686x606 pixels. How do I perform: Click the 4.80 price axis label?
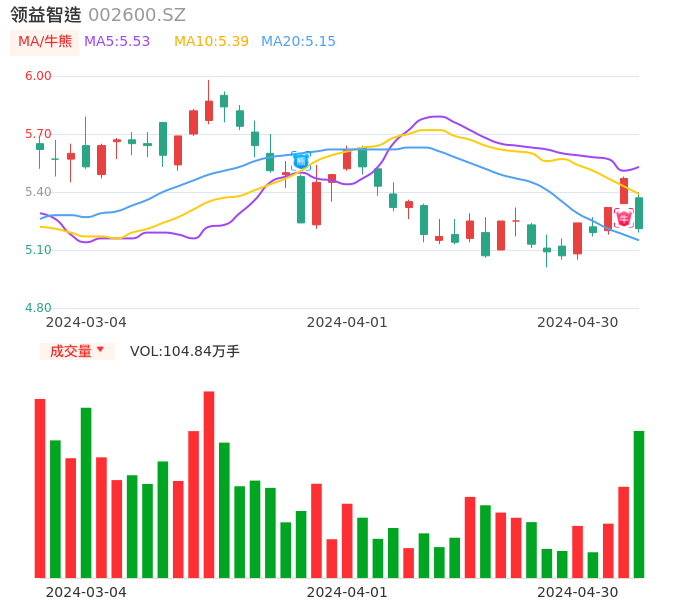coord(37,308)
